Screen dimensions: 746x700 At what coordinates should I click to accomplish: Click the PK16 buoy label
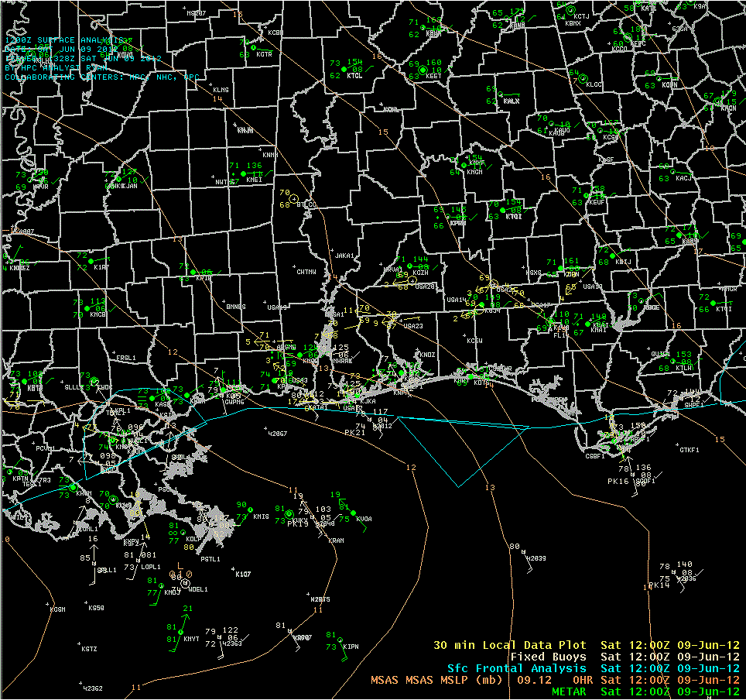pos(618,482)
